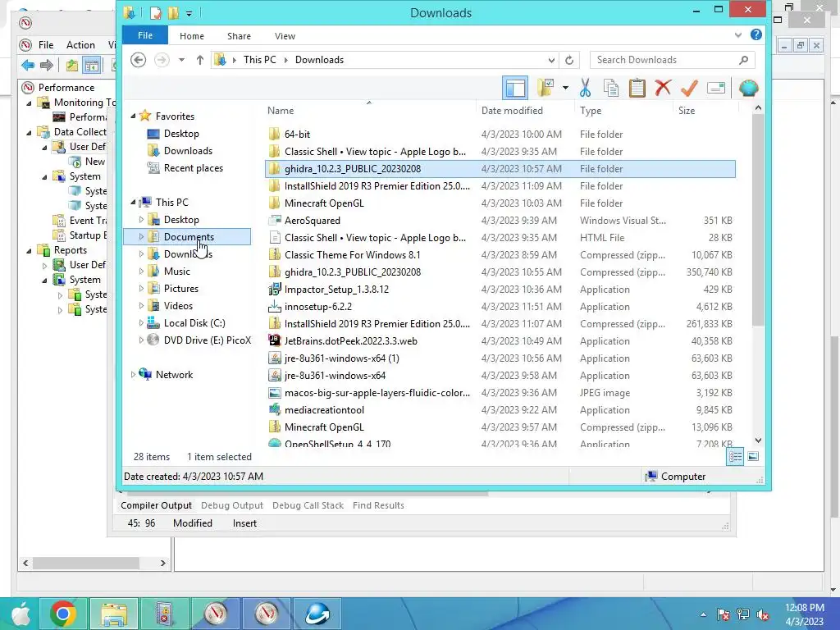840x630 pixels.
Task: Select the Reports node in Performance Monitor
Action: point(71,249)
